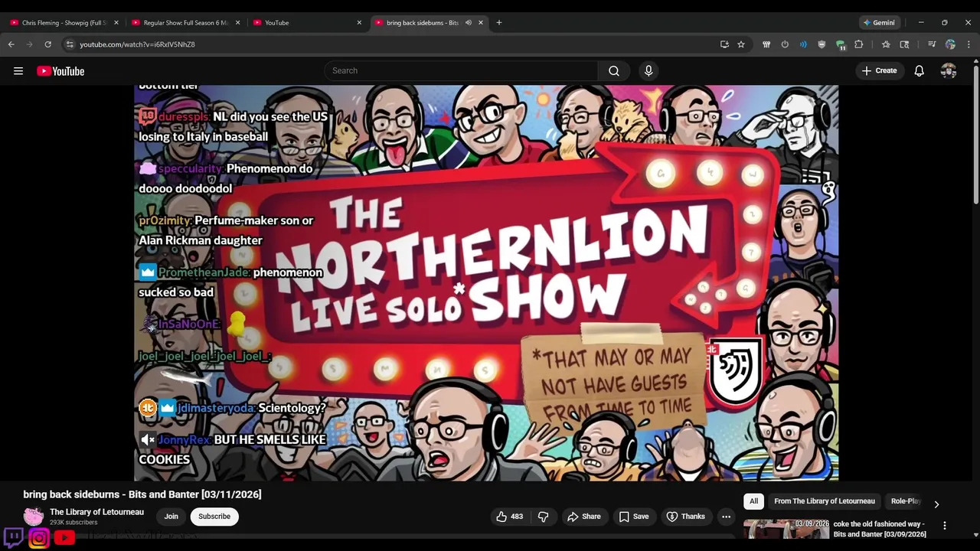Click the channel avatar image
Viewport: 980px width, 551px height.
pos(34,517)
